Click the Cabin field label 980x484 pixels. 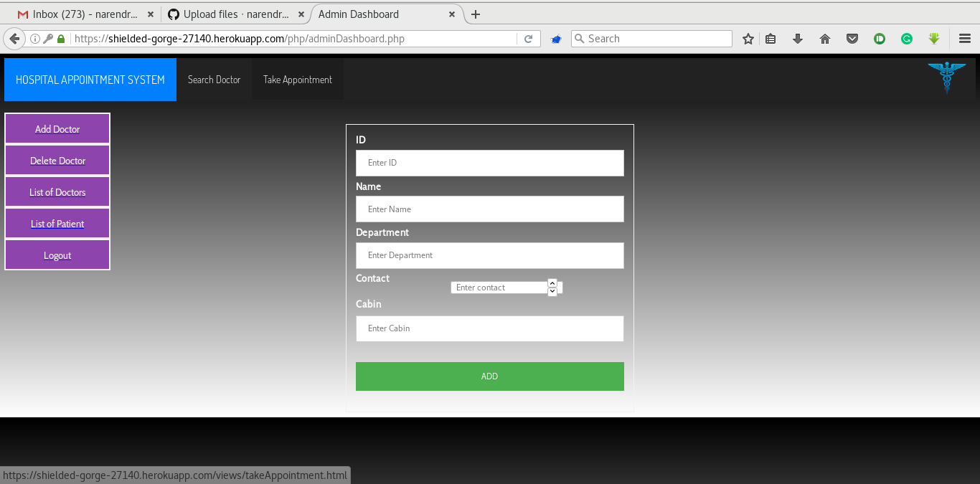pyautogui.click(x=369, y=304)
